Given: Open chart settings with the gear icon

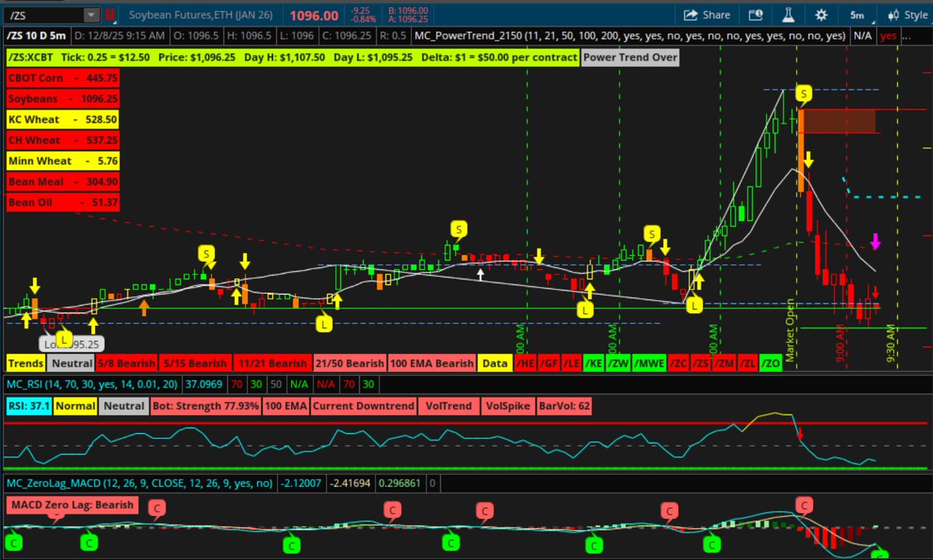Looking at the screenshot, I should point(820,14).
